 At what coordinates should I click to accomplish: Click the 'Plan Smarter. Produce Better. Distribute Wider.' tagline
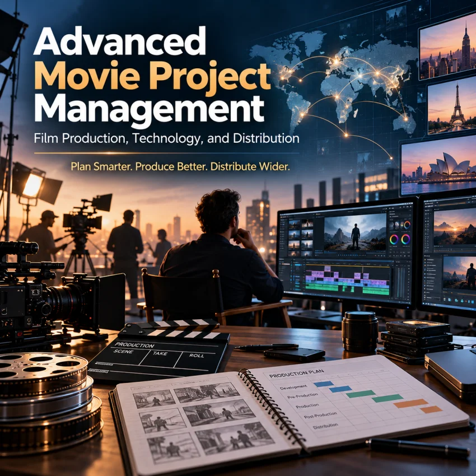(x=180, y=166)
